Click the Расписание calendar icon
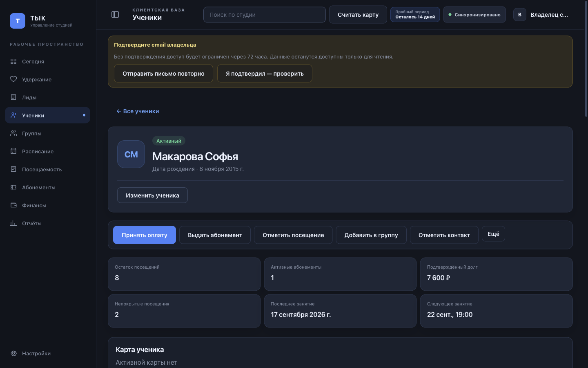Viewport: 588px width, 368px height. 13,151
